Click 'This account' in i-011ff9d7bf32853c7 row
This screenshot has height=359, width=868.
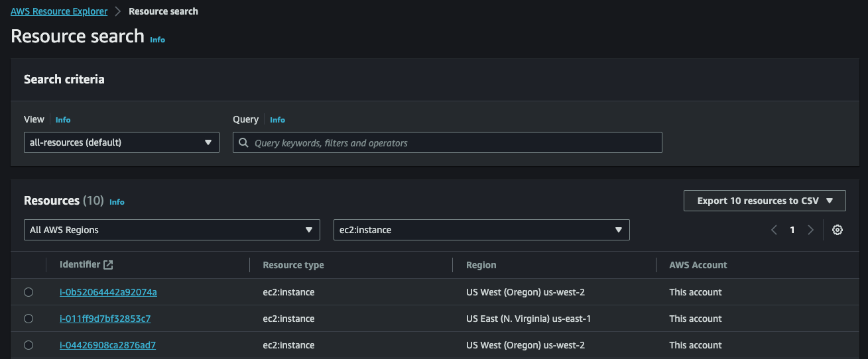pos(696,319)
